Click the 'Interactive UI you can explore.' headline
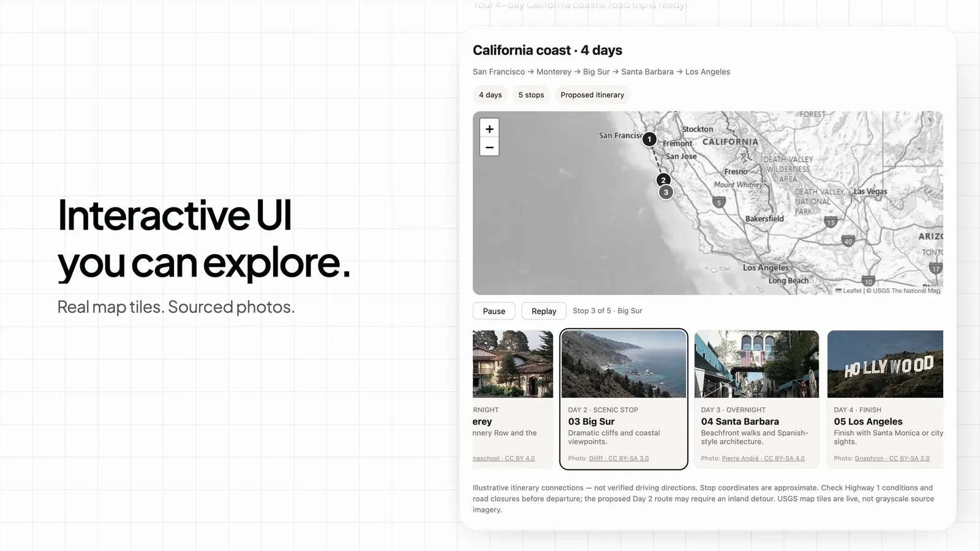Viewport: 980px width, 551px height. [x=204, y=239]
